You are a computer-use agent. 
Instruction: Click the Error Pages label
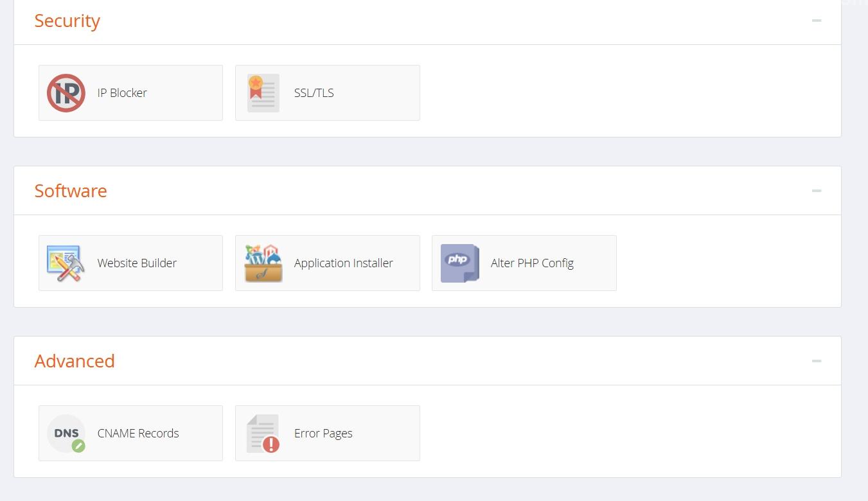tap(323, 433)
